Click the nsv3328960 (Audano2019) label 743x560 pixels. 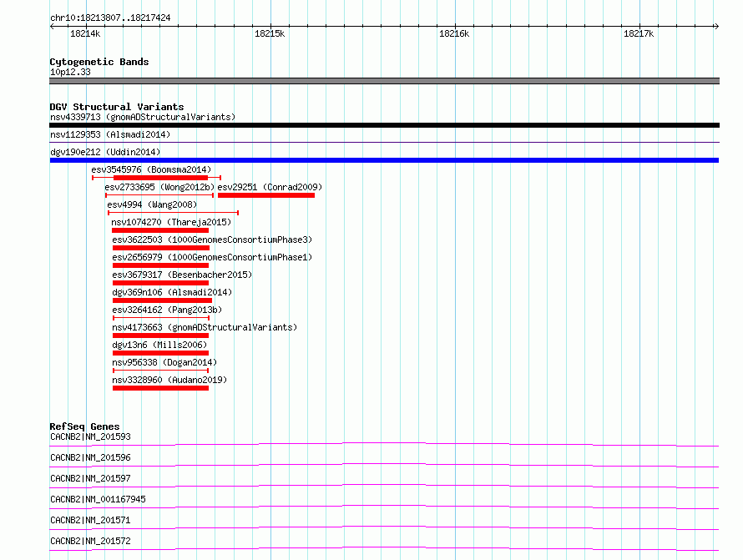[169, 380]
